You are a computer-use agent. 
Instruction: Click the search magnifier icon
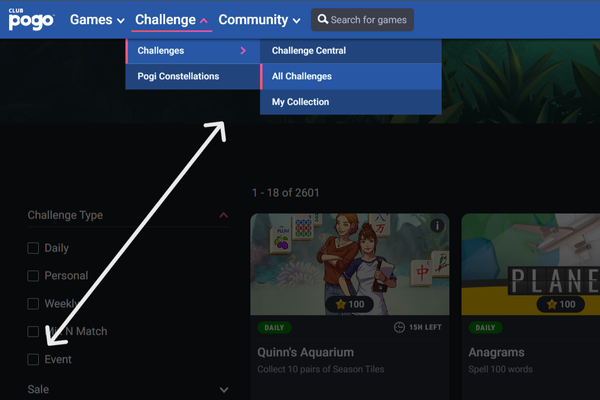pos(323,19)
